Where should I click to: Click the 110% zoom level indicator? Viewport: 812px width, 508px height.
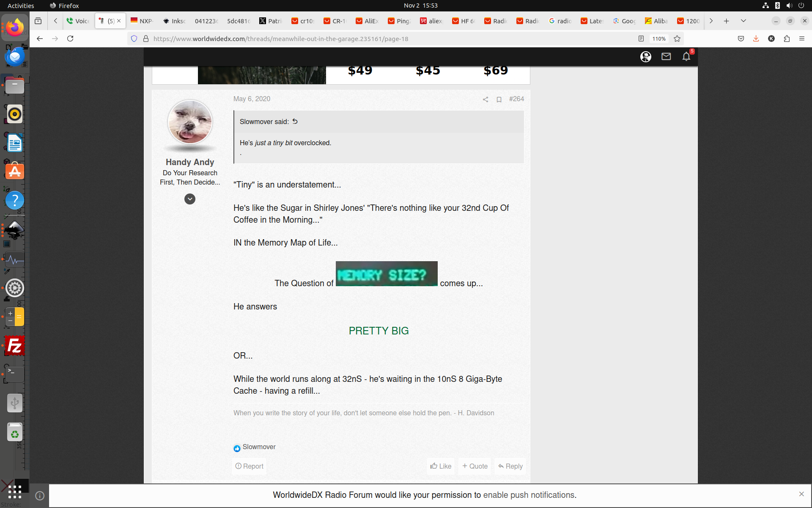(x=658, y=39)
